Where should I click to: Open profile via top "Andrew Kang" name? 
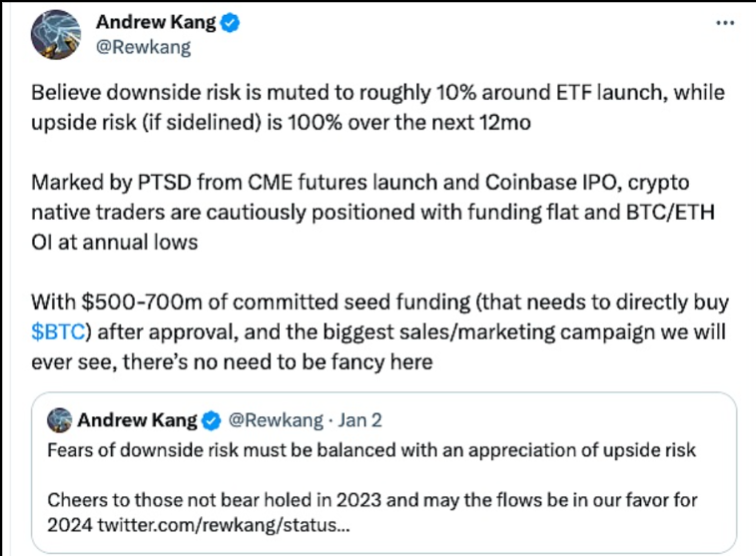[x=154, y=24]
